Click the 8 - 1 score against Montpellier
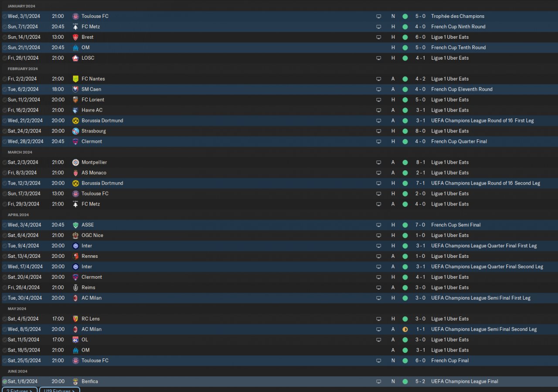This screenshot has width=558, height=392. coord(420,162)
